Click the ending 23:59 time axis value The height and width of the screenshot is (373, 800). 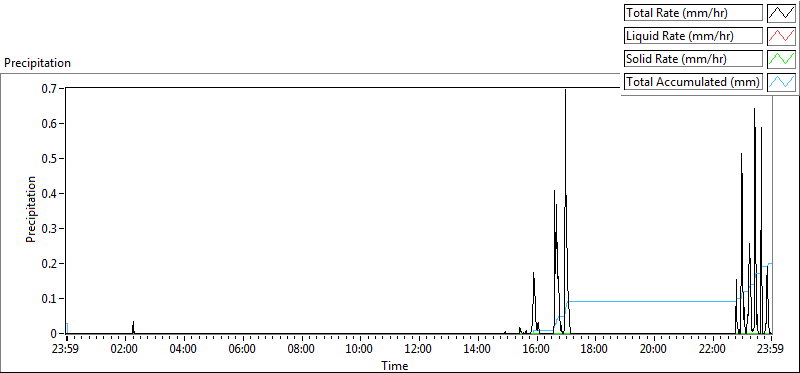[x=770, y=350]
